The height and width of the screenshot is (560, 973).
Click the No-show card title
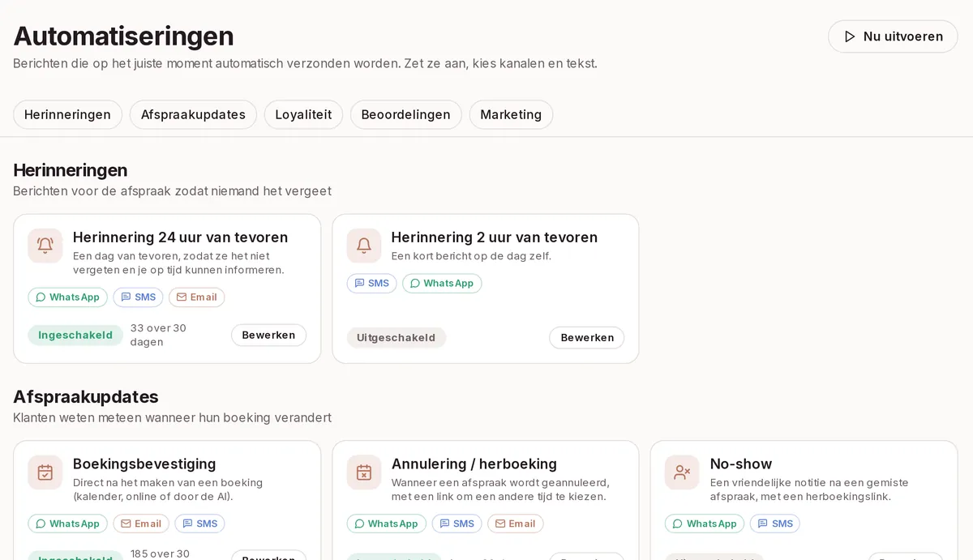(x=741, y=464)
